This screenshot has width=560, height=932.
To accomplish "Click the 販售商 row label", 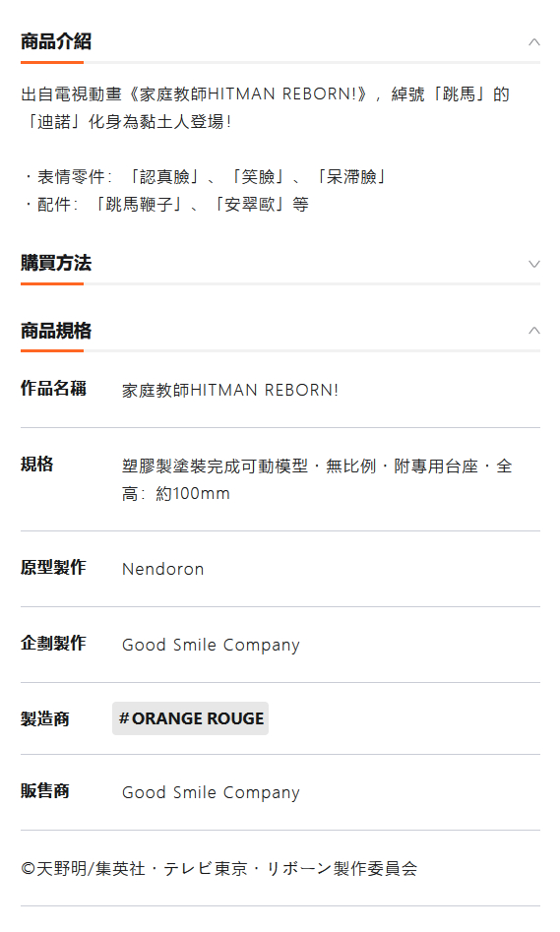I will 45,790.
